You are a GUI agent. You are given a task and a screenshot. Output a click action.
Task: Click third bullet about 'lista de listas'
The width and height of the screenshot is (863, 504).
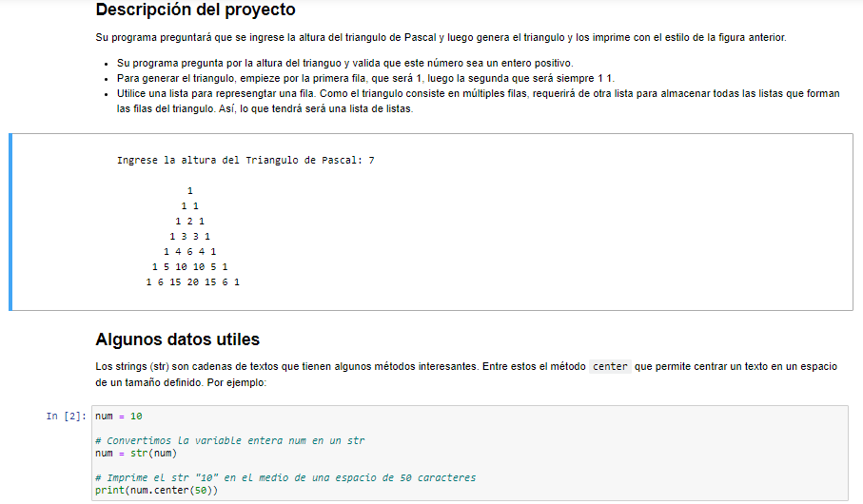tap(479, 101)
